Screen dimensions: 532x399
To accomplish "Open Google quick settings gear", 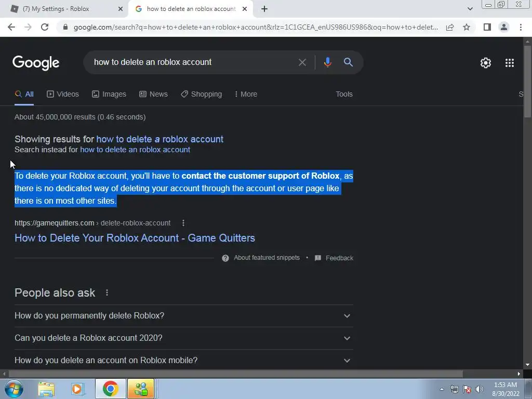I will click(x=486, y=63).
